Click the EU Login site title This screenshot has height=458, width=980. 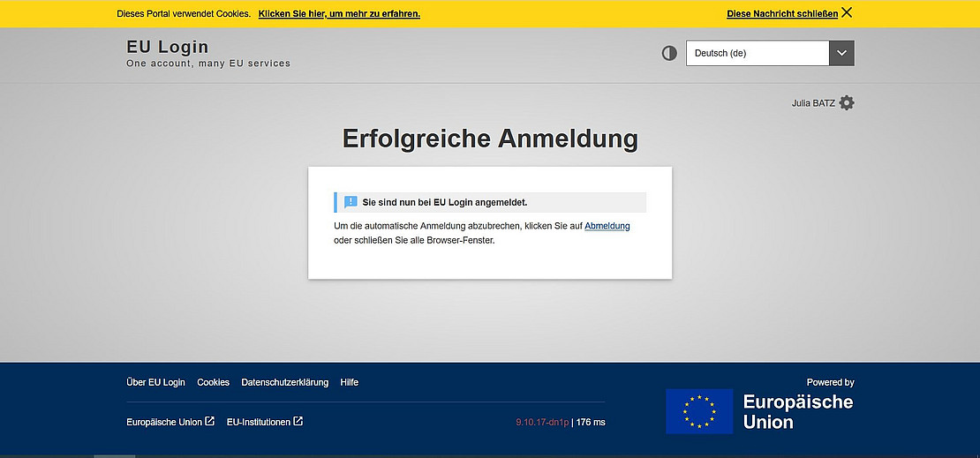pos(168,47)
